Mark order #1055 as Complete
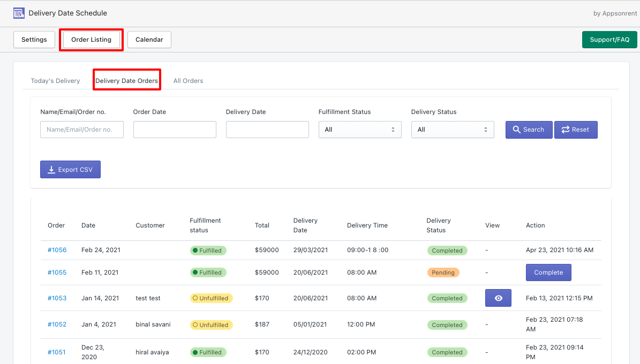This screenshot has width=640, height=364. (548, 272)
